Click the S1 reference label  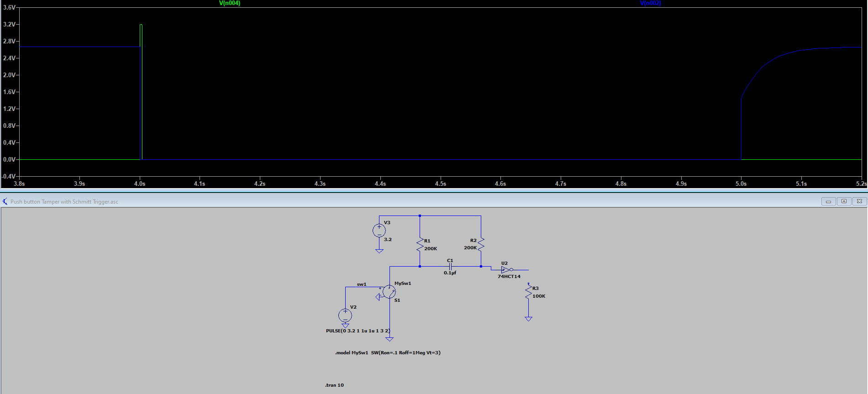click(x=397, y=300)
